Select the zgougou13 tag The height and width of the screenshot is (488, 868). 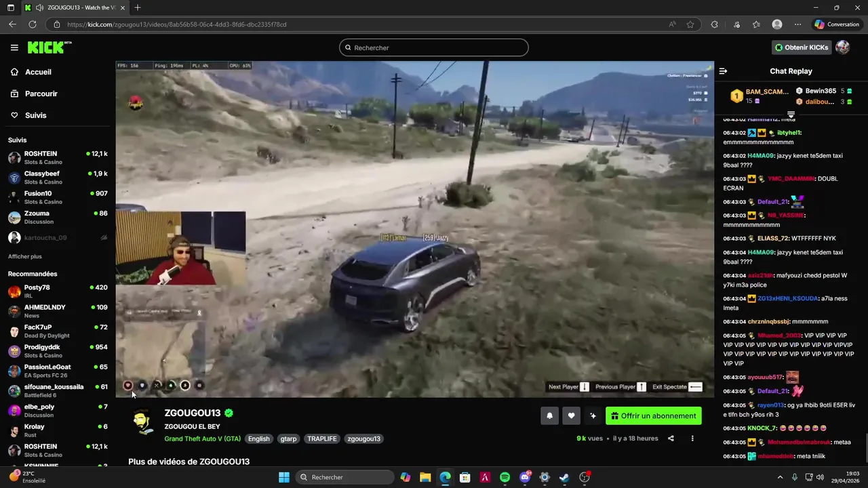(363, 439)
